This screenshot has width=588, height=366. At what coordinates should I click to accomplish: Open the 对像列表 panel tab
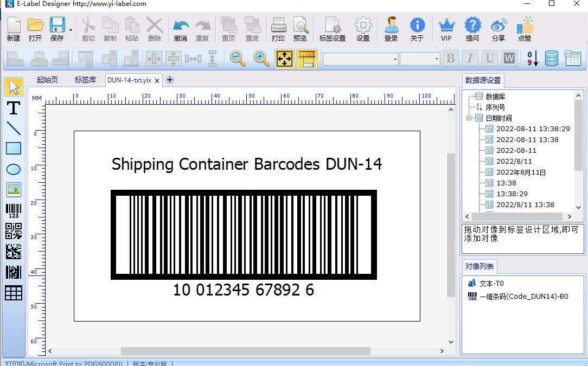coord(480,267)
